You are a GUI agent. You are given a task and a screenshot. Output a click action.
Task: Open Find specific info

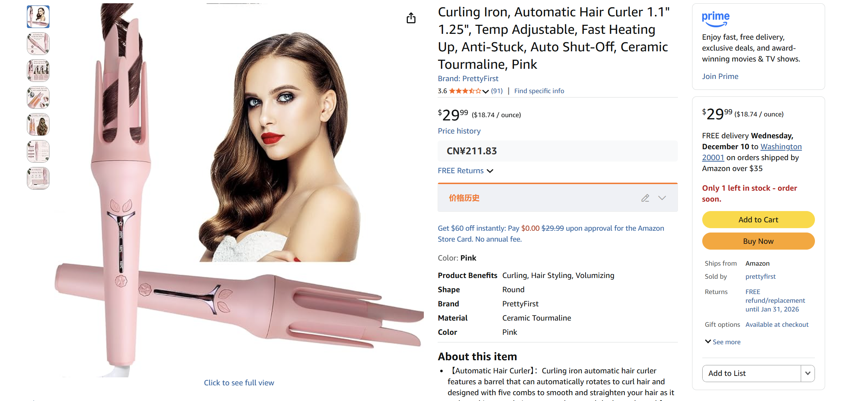point(539,91)
